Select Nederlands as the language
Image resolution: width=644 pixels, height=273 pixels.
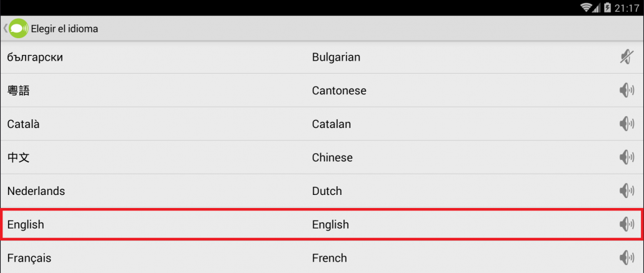[x=322, y=191]
